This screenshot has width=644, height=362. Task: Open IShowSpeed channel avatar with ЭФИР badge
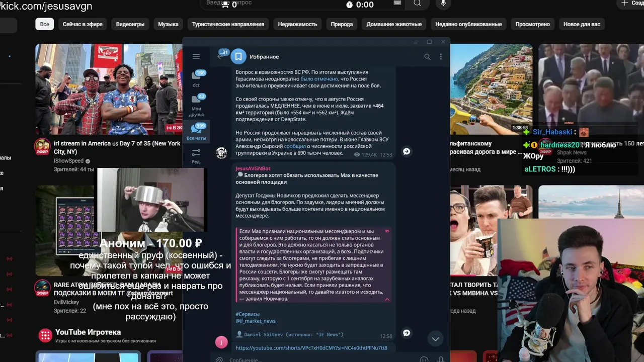[42, 146]
